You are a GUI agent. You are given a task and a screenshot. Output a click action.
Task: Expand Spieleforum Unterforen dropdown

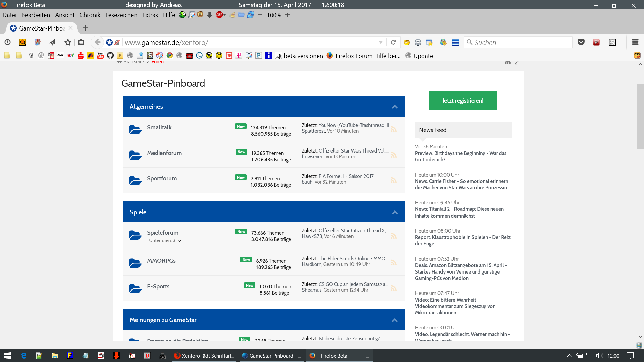(x=179, y=241)
